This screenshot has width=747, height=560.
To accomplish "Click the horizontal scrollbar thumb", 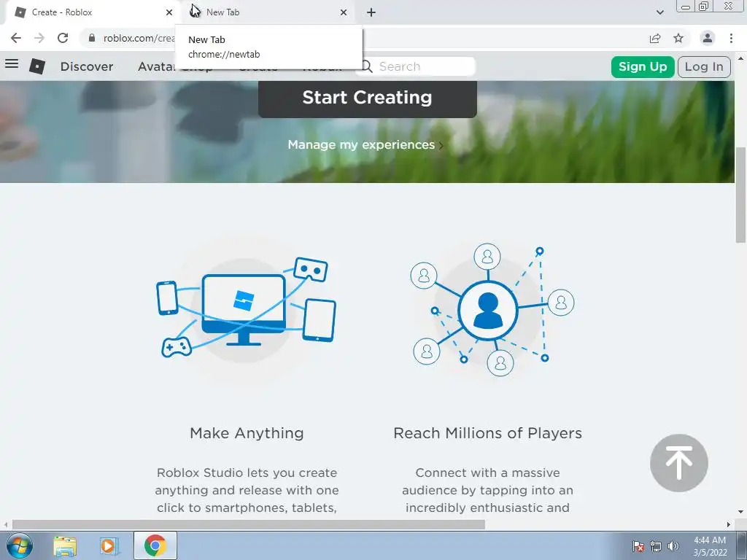I will point(249,525).
